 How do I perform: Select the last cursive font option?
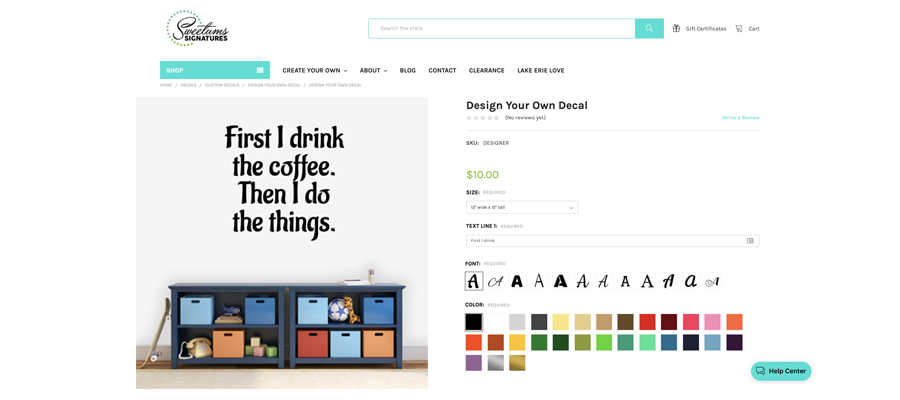(x=712, y=281)
